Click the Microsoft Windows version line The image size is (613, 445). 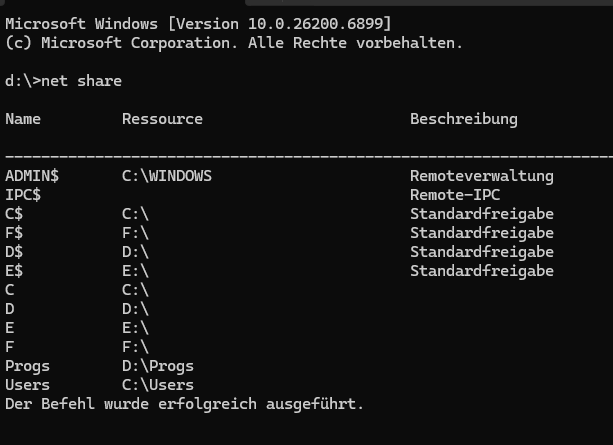(x=197, y=24)
